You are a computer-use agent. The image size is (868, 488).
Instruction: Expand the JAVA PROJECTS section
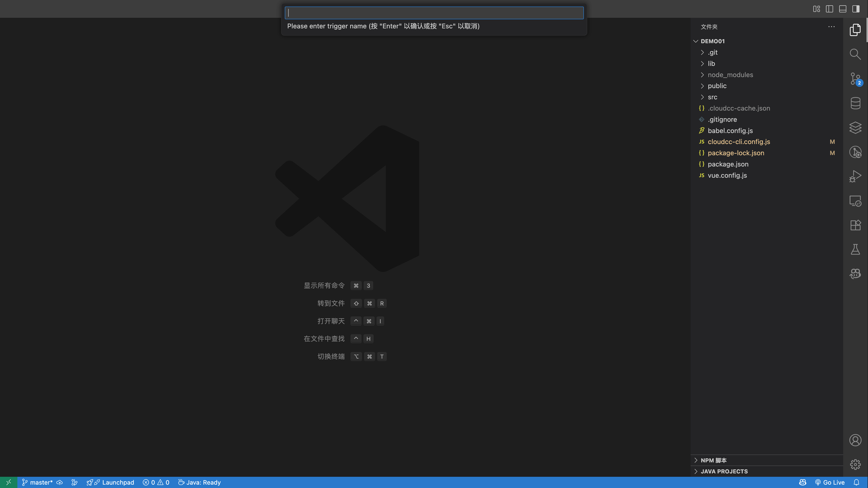[x=724, y=472]
